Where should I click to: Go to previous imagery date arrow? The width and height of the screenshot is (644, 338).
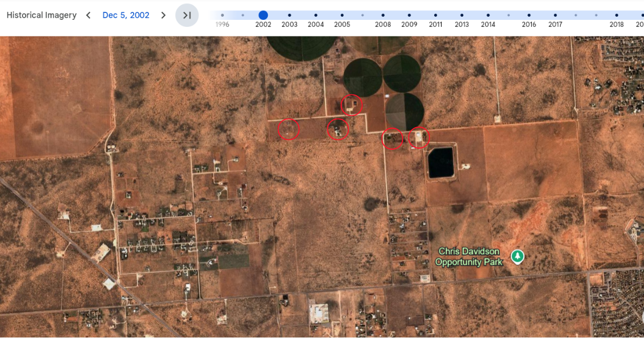pyautogui.click(x=89, y=15)
